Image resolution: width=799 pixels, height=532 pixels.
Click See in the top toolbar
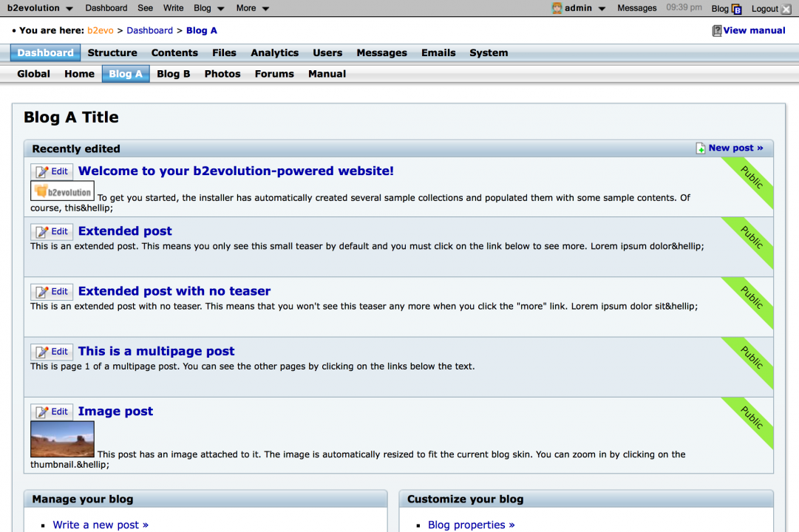coord(145,8)
